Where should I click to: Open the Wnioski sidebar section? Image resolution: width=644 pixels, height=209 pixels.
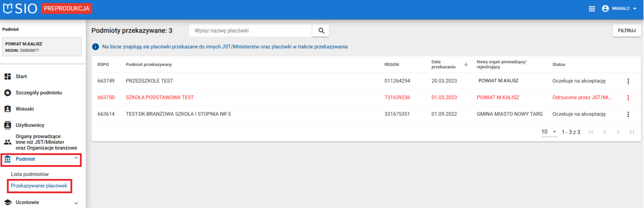tap(25, 109)
